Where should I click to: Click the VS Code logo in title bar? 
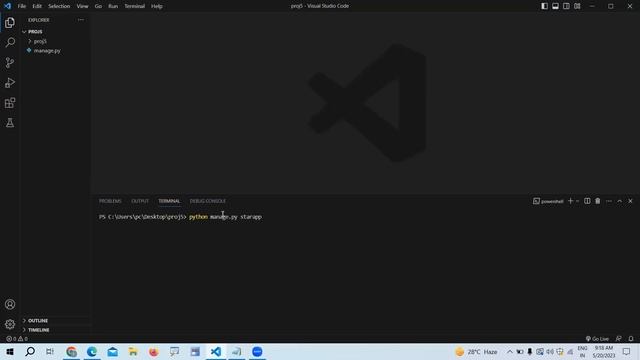pos(7,6)
